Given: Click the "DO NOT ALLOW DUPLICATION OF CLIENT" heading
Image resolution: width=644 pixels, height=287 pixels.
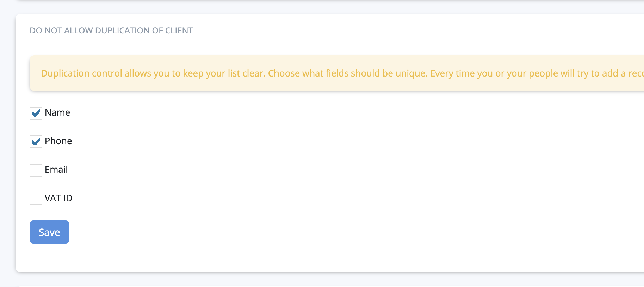Looking at the screenshot, I should 111,31.
